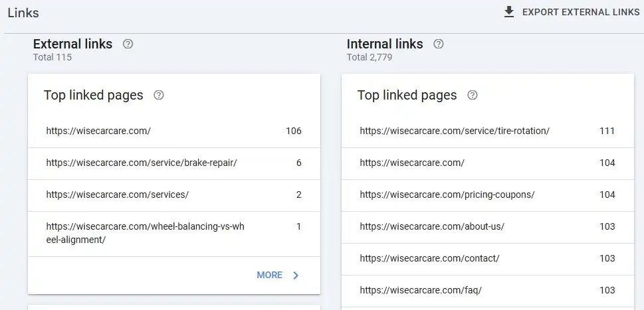Image resolution: width=644 pixels, height=310 pixels.
Task: Open the wisecarcare.com/contact/ row
Action: coord(488,259)
